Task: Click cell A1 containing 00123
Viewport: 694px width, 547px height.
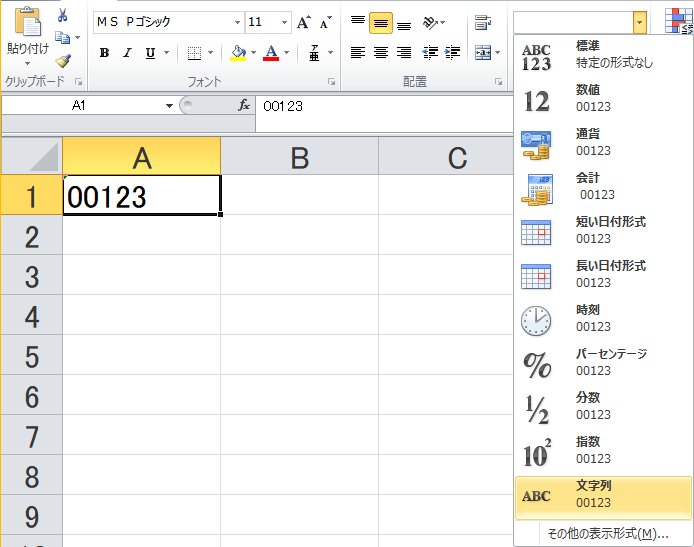Action: 142,195
